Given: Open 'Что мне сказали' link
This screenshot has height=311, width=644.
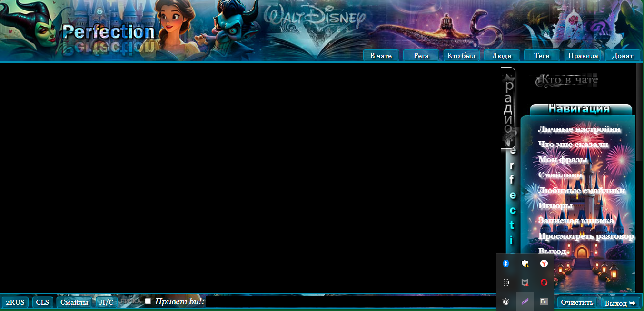Looking at the screenshot, I should pyautogui.click(x=573, y=145).
